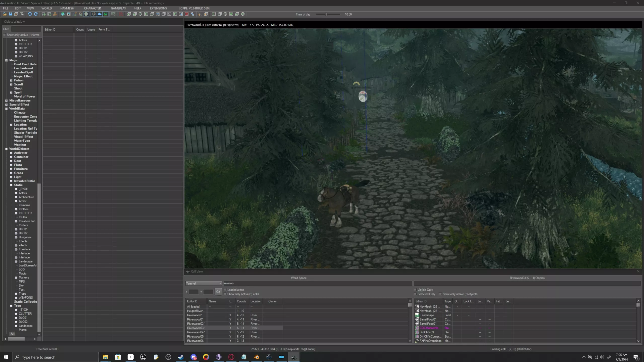Select DirtCliffs03 in the cell objects list
Image resolution: width=644 pixels, height=362 pixels.
[426, 332]
